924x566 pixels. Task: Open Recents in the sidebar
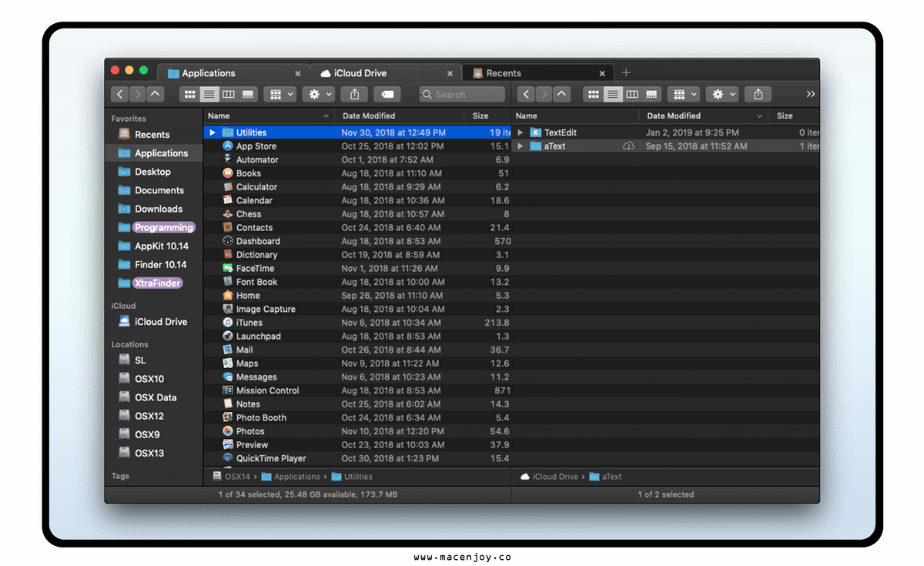point(152,135)
